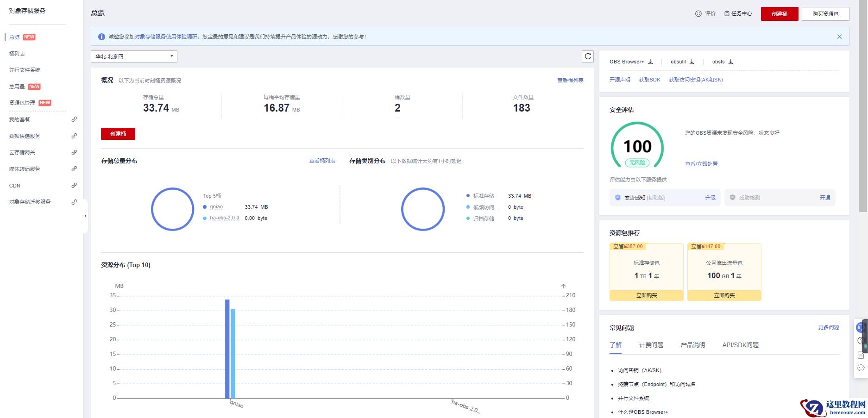The image size is (868, 418).
Task: Click the OBS Browser+ download icon
Action: click(650, 62)
